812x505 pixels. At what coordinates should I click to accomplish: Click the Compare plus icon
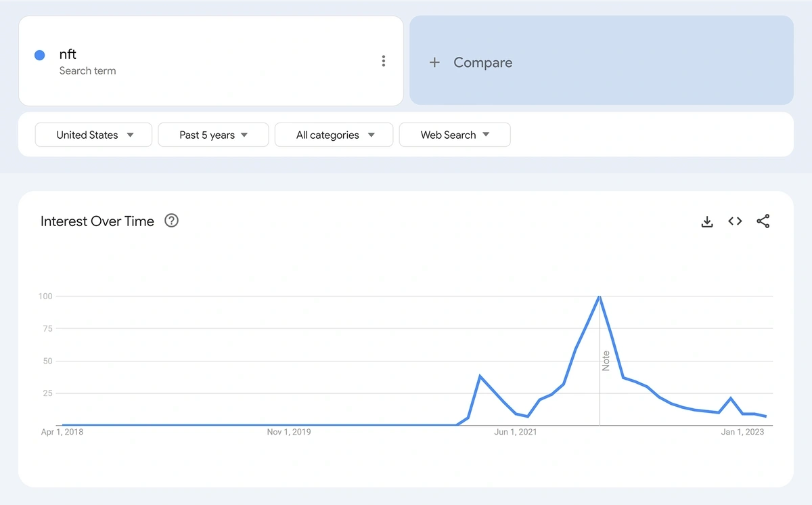[x=434, y=62]
